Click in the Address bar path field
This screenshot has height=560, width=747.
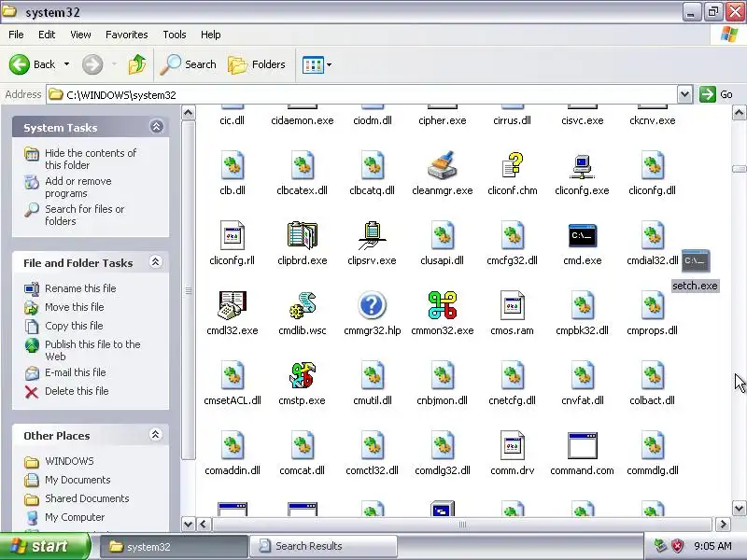(x=362, y=94)
